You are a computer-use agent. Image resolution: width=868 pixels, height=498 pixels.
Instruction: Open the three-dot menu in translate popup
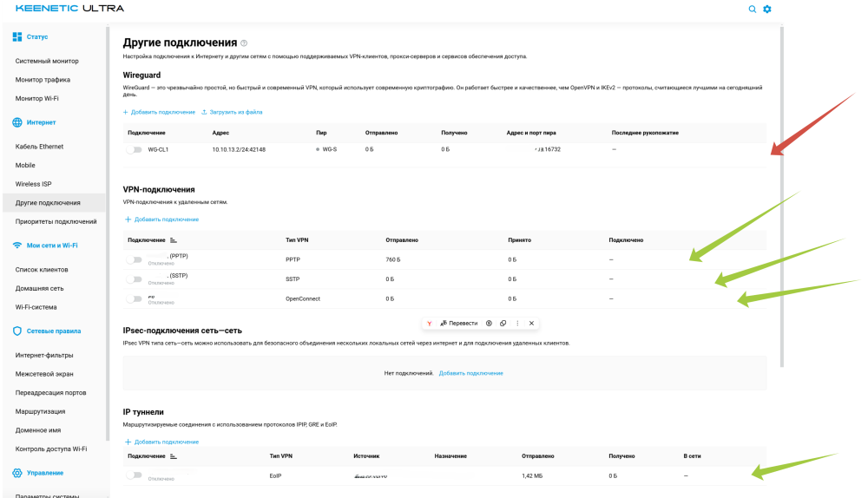tap(517, 323)
